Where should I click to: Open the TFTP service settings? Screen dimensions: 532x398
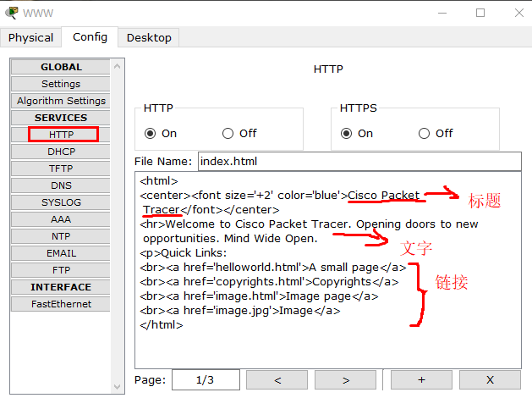click(x=61, y=169)
